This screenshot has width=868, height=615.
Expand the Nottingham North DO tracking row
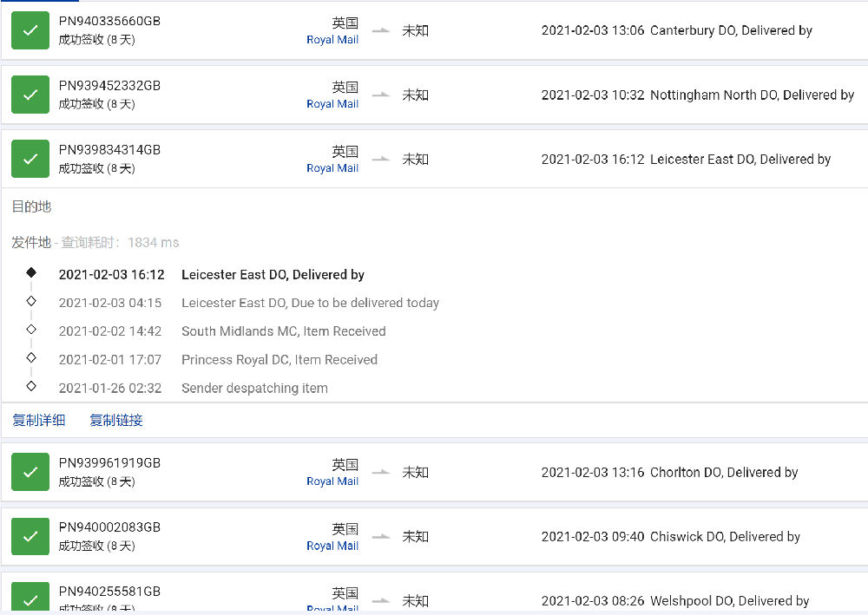(x=752, y=95)
